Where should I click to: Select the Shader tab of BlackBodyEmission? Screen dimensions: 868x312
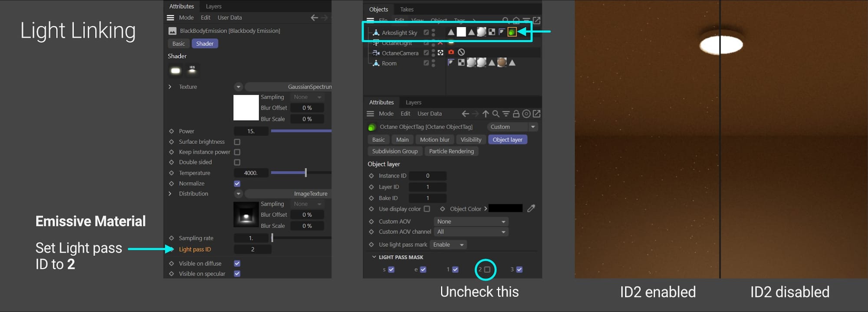tap(205, 44)
